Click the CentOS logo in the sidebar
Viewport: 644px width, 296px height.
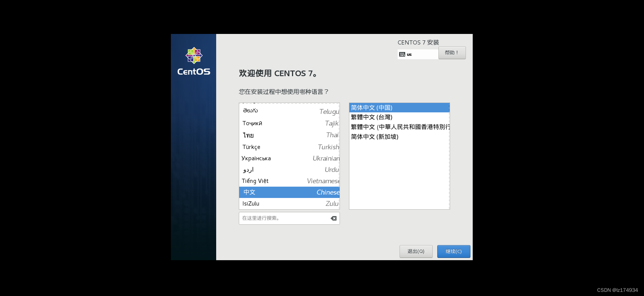click(x=194, y=61)
